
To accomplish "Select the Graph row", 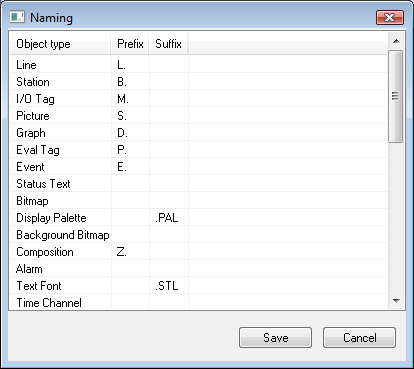I will 199,132.
